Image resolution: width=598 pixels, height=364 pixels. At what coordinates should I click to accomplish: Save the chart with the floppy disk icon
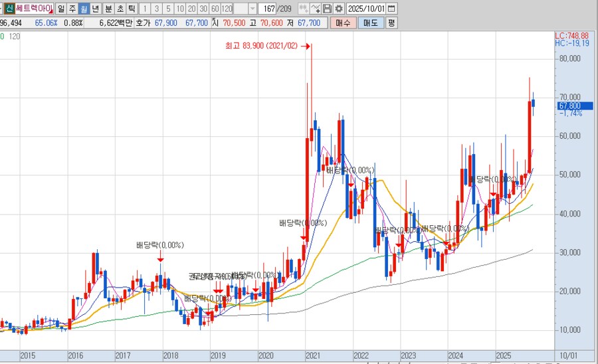coord(328,9)
